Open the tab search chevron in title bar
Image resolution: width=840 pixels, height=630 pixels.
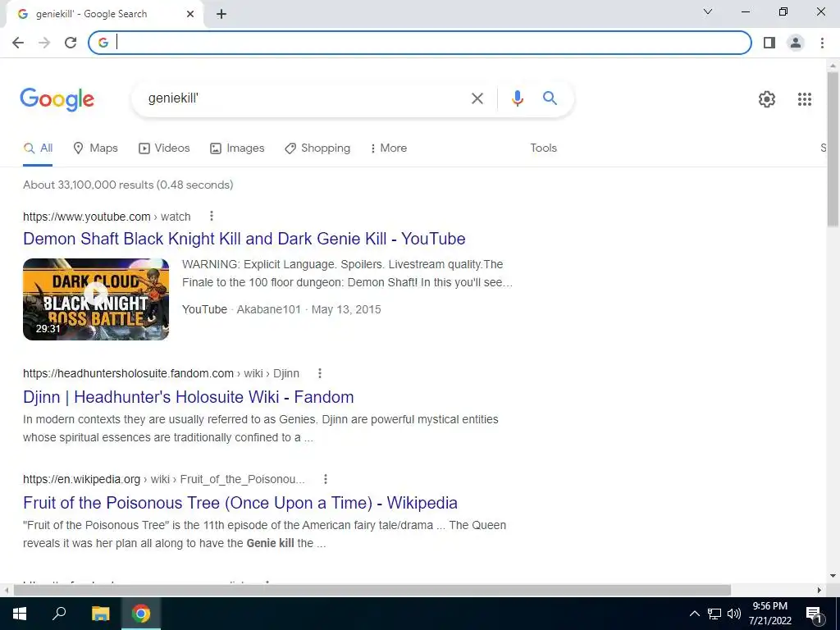[708, 11]
